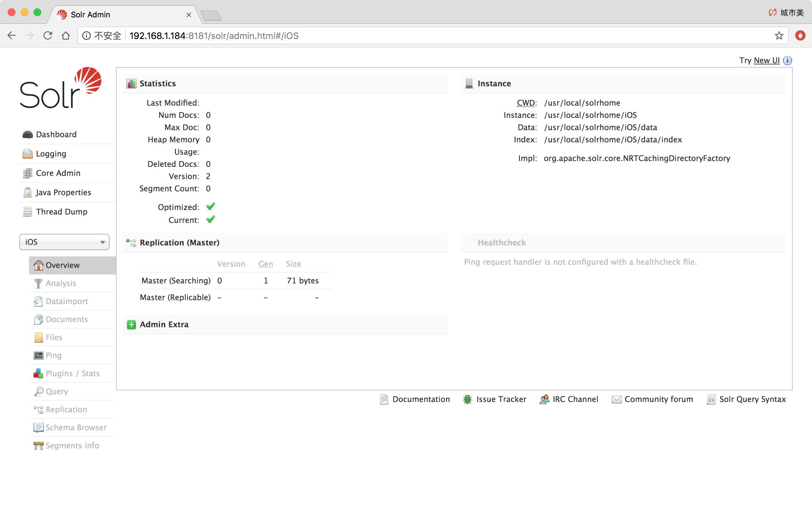Open the Documentation link
The height and width of the screenshot is (516, 812).
click(421, 399)
